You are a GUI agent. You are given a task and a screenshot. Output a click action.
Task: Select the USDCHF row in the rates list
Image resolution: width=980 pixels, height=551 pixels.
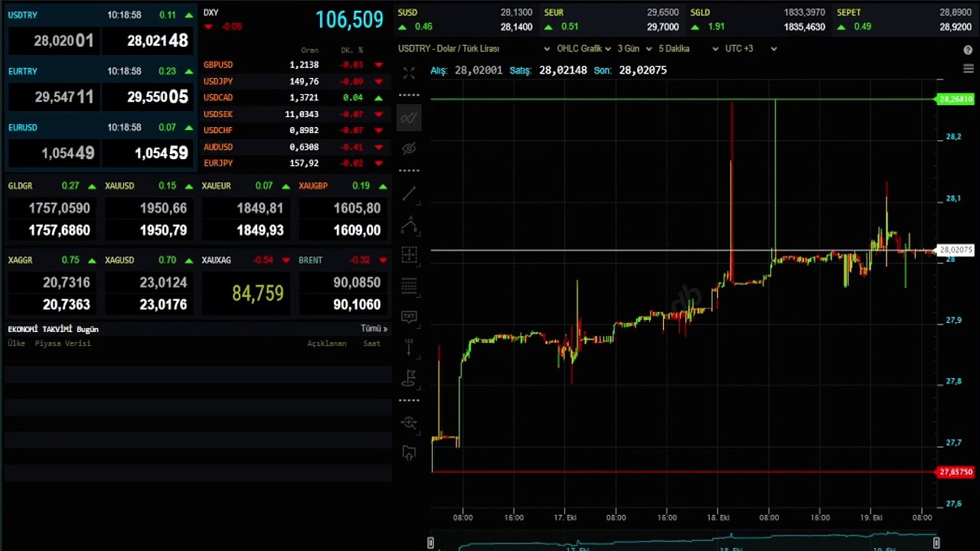[294, 130]
